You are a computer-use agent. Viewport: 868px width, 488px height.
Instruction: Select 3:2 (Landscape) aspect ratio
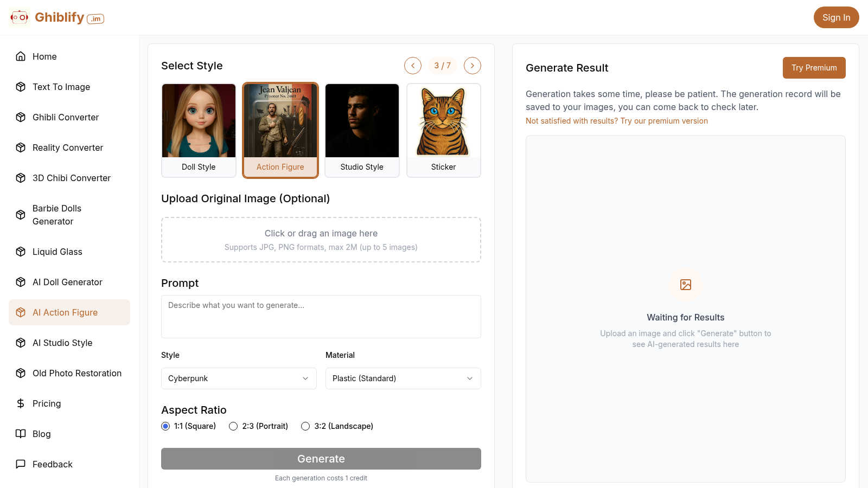click(305, 426)
